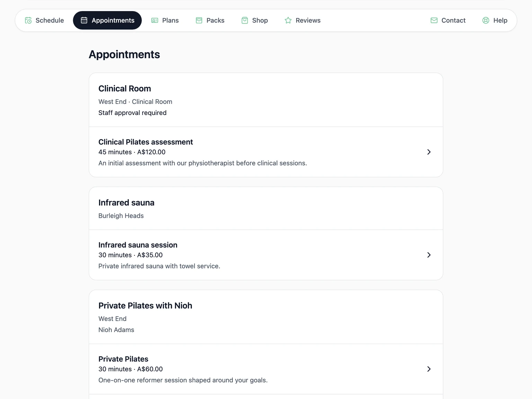Viewport: 532px width, 399px height.
Task: Click the Appointments calendar icon
Action: coord(84,20)
